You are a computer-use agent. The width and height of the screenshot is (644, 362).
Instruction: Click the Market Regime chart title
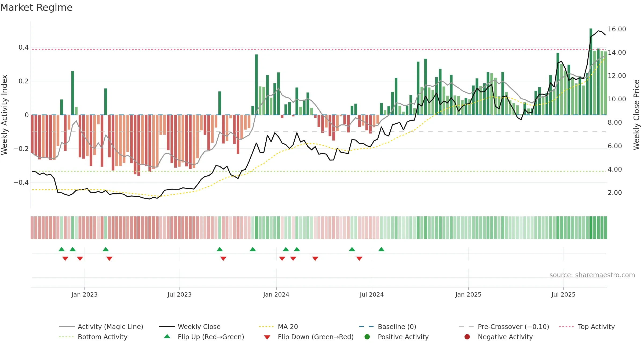[36, 8]
